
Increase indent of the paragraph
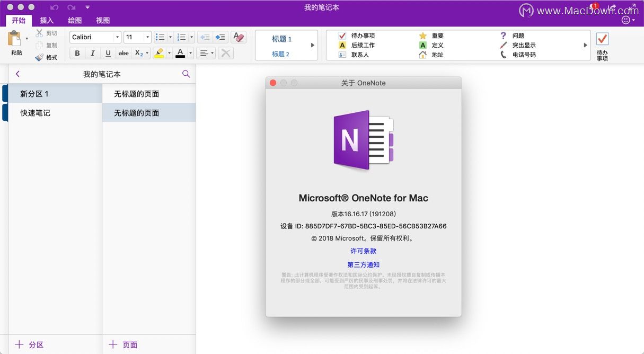[x=220, y=37]
